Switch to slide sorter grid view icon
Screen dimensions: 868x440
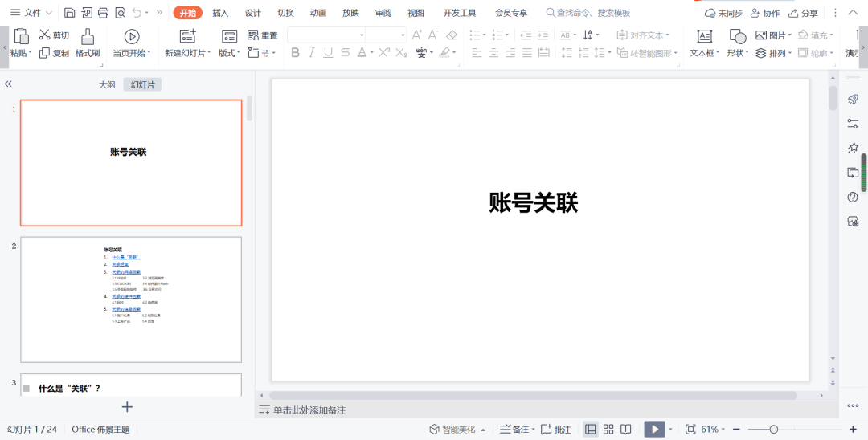pyautogui.click(x=608, y=430)
